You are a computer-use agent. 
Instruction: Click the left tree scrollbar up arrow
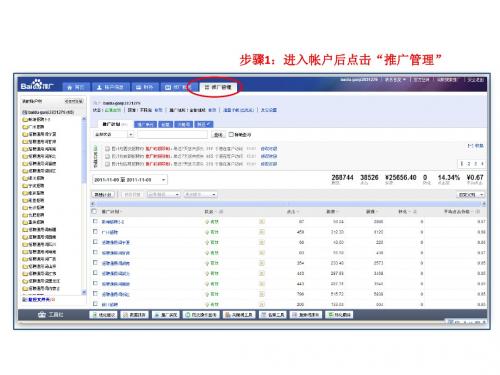point(84,119)
